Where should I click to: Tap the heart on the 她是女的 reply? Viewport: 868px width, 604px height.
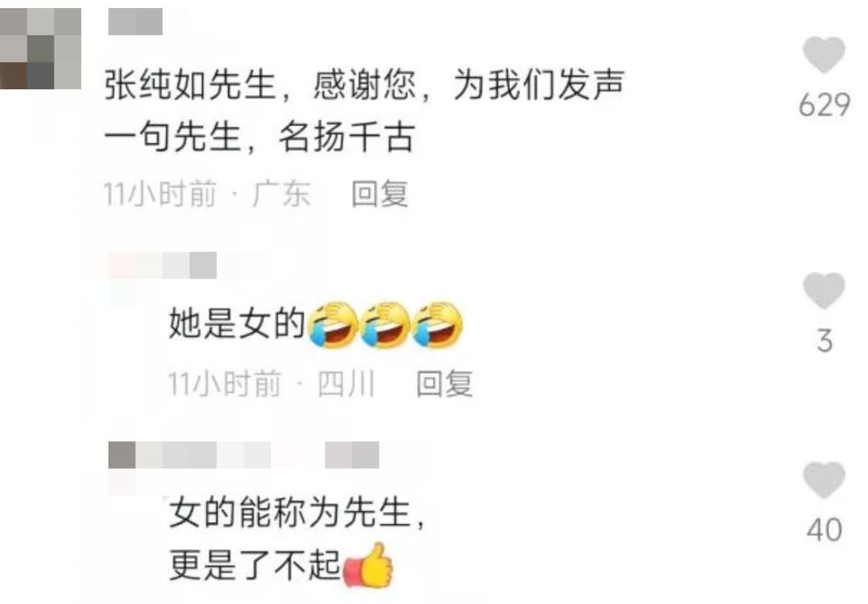[x=824, y=291]
